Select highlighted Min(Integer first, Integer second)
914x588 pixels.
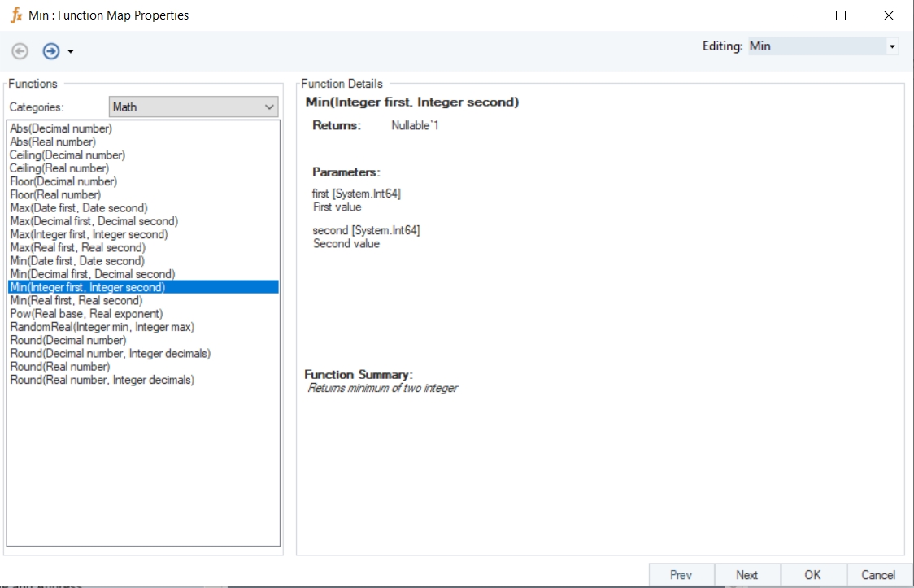(x=87, y=287)
